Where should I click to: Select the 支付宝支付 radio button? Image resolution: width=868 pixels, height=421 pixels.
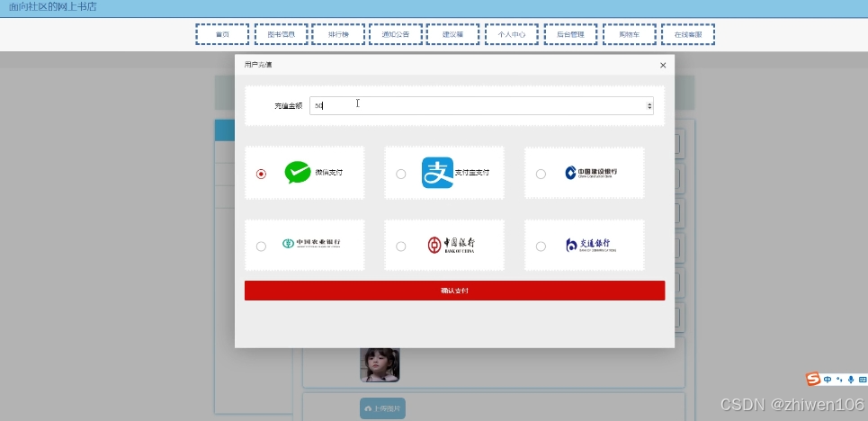401,174
